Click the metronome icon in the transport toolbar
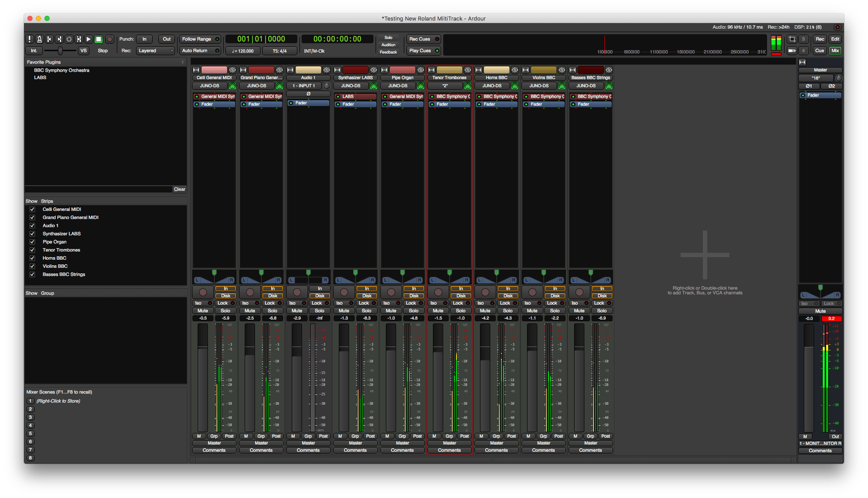868x498 pixels. pos(39,39)
